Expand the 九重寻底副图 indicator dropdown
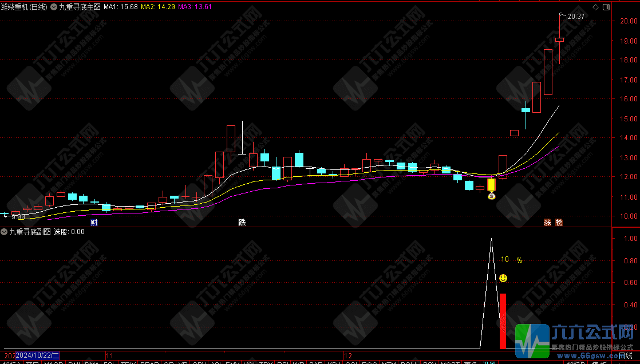 pyautogui.click(x=5, y=232)
